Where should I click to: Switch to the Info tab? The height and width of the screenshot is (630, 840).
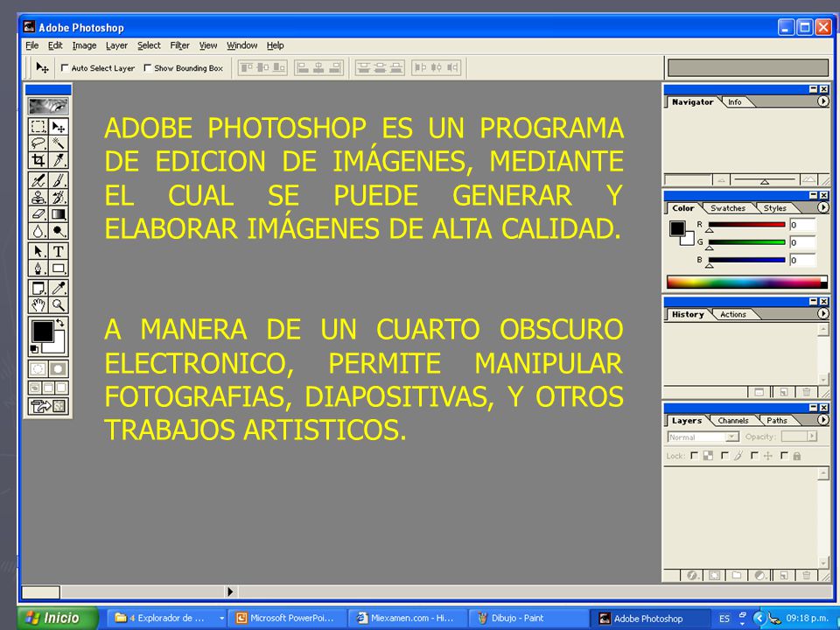tap(734, 101)
